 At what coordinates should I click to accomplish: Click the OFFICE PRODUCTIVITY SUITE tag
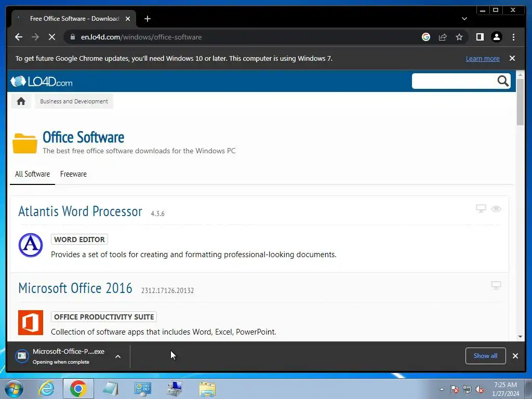pyautogui.click(x=104, y=317)
